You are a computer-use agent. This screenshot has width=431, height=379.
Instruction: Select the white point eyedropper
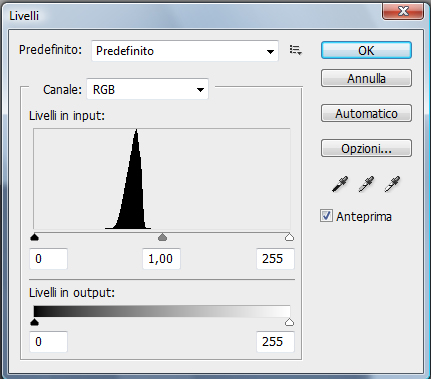[x=392, y=184]
